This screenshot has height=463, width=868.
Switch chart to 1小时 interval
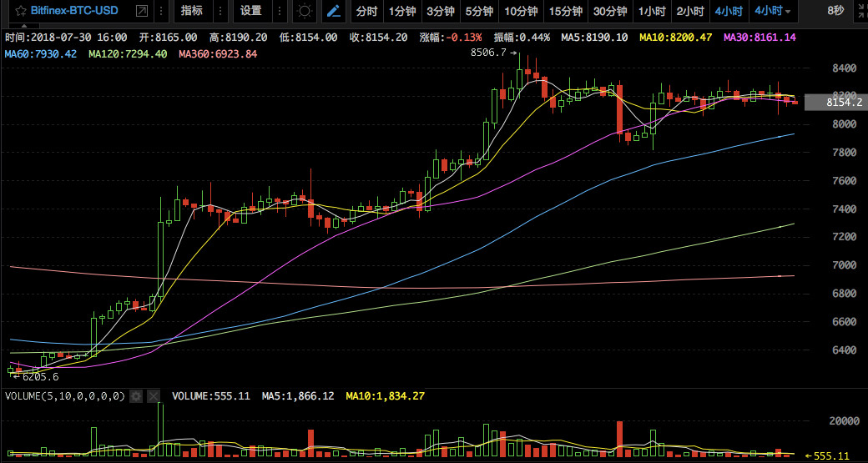652,11
